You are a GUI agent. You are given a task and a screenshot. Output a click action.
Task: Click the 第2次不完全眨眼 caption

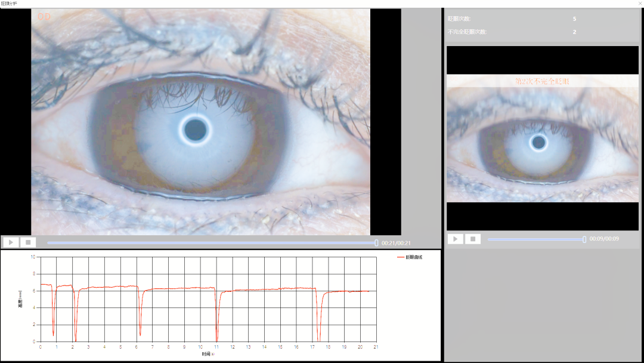[x=542, y=81]
